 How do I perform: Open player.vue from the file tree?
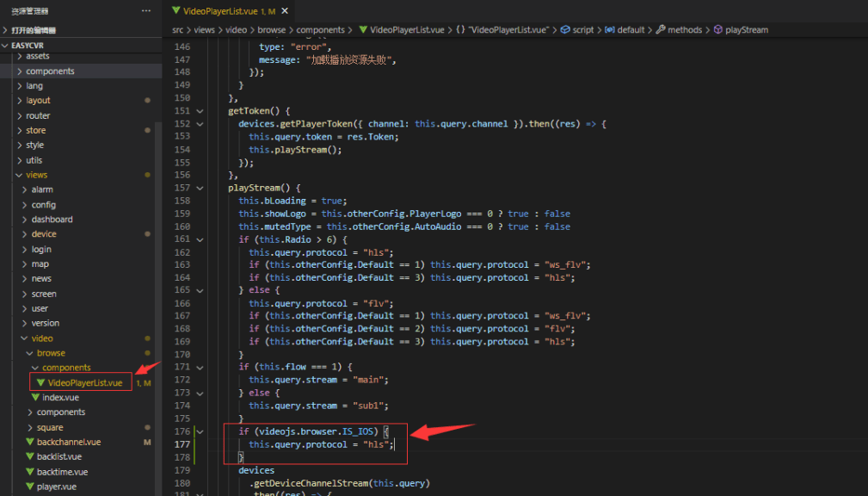click(x=56, y=487)
